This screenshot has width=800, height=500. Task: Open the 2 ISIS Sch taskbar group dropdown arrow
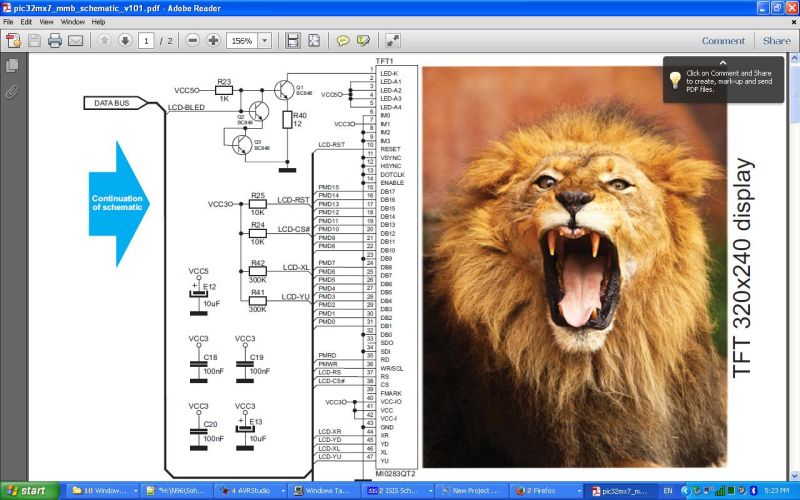[x=430, y=491]
